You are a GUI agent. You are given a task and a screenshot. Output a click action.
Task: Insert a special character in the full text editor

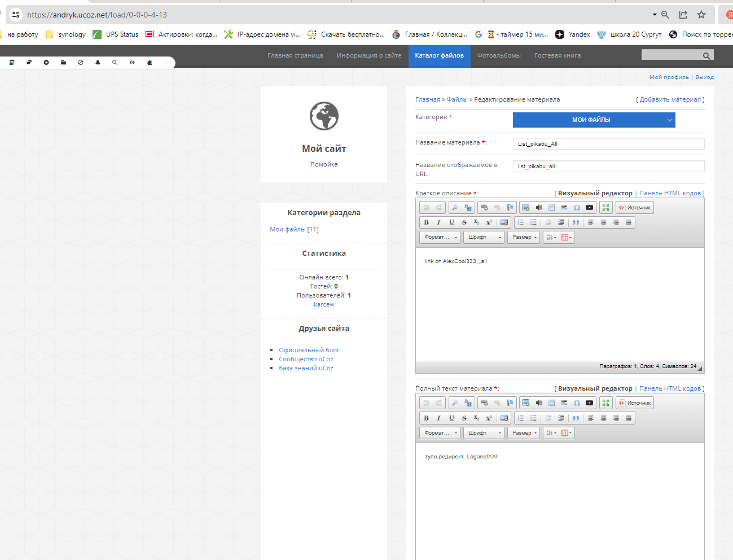click(x=577, y=403)
